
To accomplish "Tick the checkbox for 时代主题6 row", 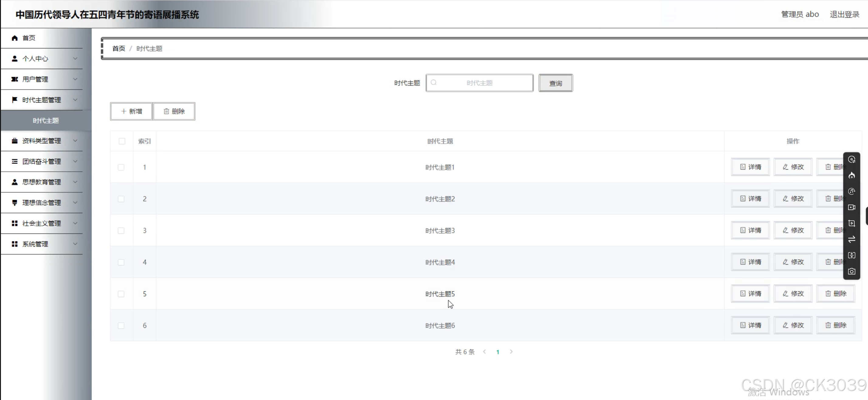I will [121, 326].
